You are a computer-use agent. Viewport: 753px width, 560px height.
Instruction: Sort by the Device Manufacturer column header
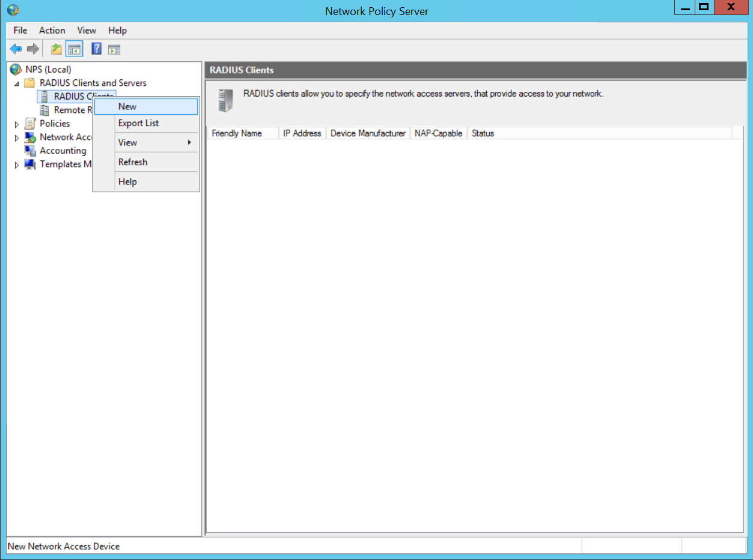pos(368,133)
